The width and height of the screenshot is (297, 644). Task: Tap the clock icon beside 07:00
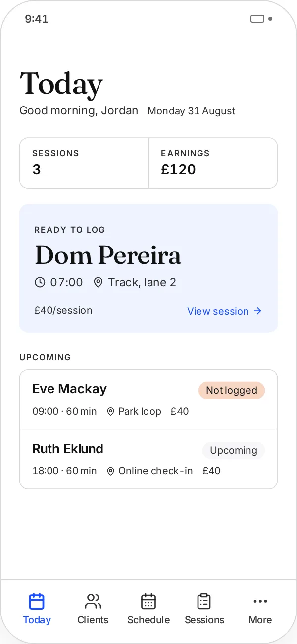40,282
